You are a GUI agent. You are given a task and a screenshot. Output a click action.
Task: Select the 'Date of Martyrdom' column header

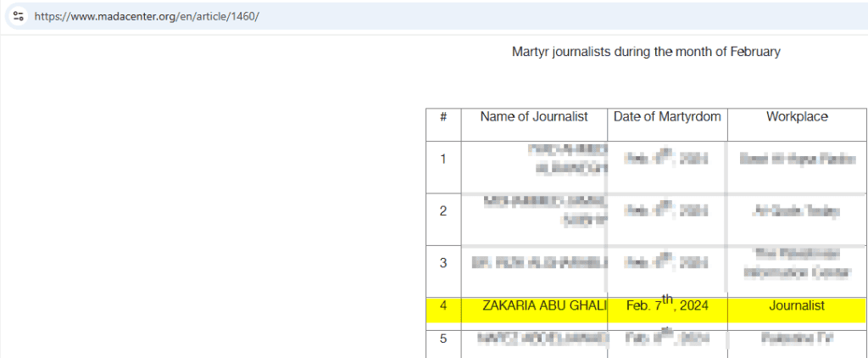[x=667, y=117]
